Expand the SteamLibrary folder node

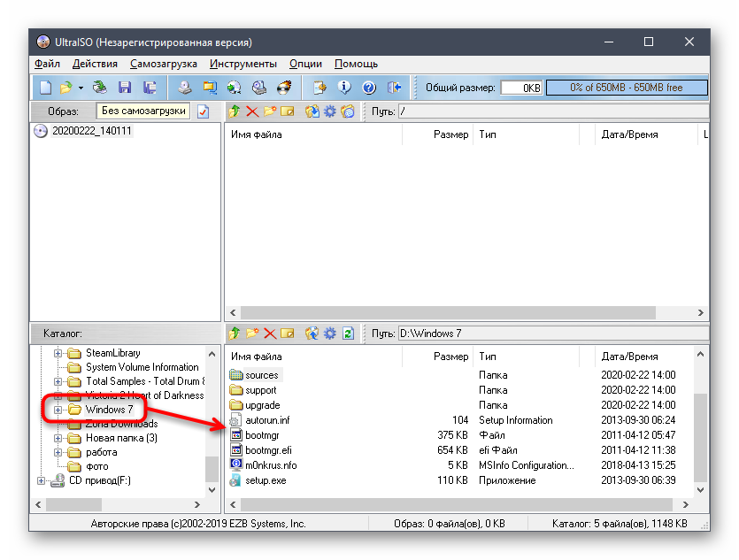click(x=58, y=353)
